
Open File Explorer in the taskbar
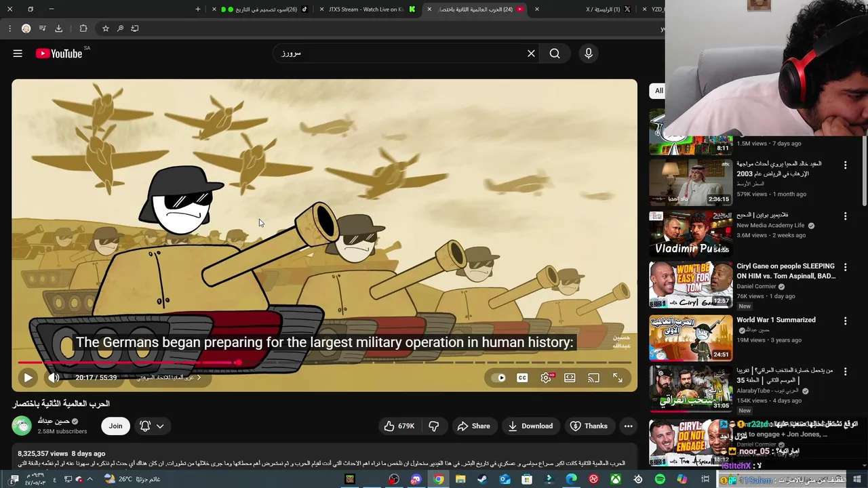[x=460, y=479]
